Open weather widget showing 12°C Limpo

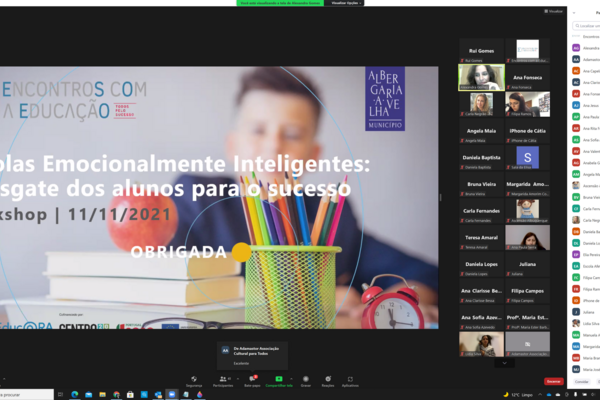(518, 395)
